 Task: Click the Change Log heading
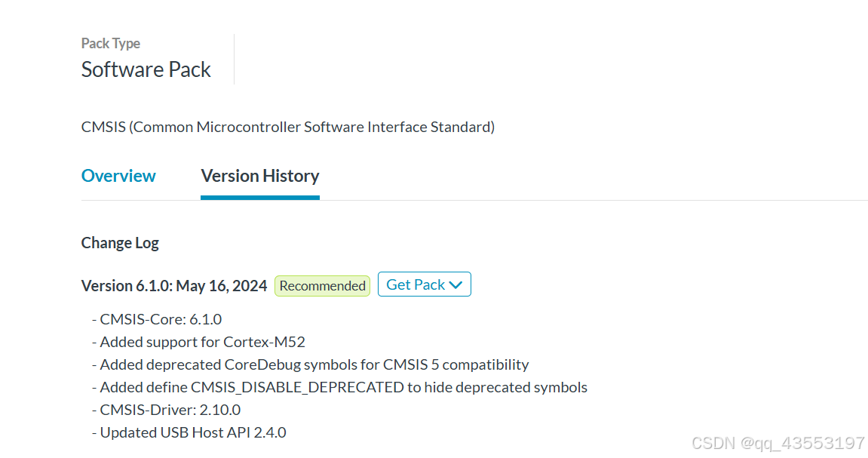pyautogui.click(x=120, y=243)
